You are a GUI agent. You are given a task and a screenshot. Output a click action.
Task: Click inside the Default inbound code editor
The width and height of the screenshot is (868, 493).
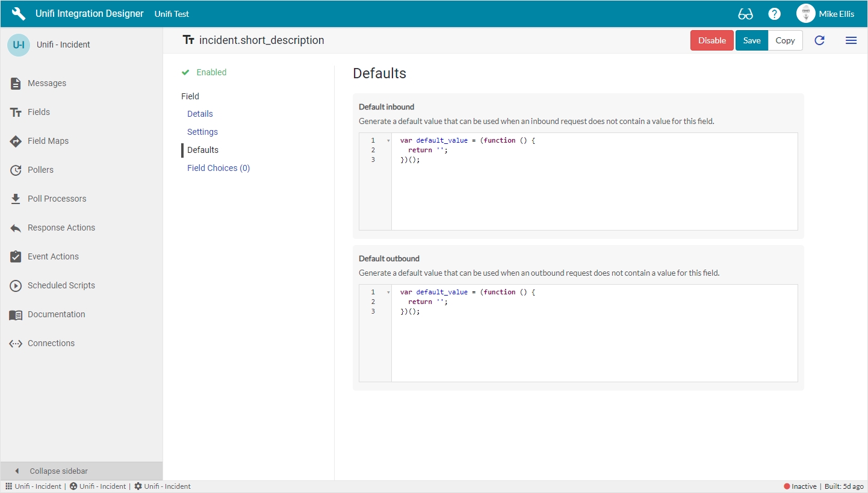pyautogui.click(x=594, y=193)
